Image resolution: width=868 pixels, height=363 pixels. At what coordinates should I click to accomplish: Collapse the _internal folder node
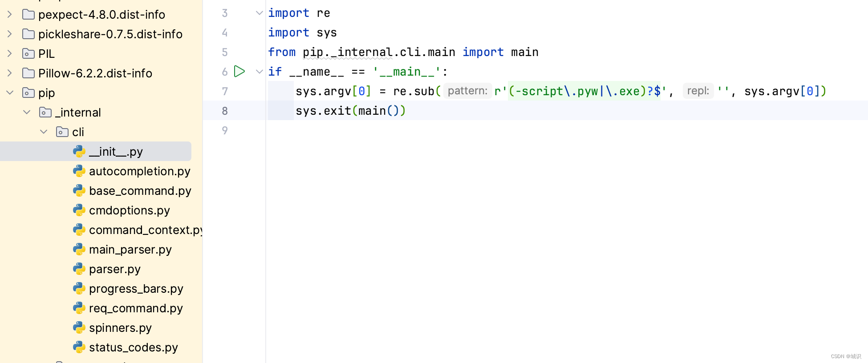pos(27,113)
